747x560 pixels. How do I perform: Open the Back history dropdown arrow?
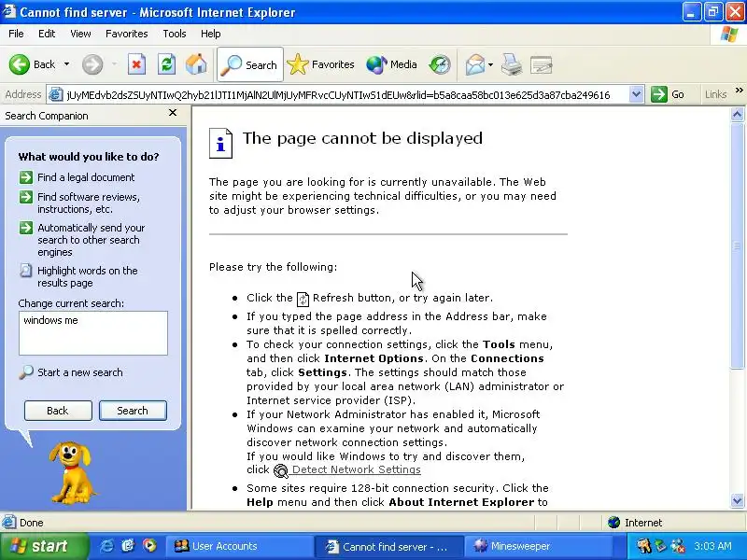[x=66, y=64]
